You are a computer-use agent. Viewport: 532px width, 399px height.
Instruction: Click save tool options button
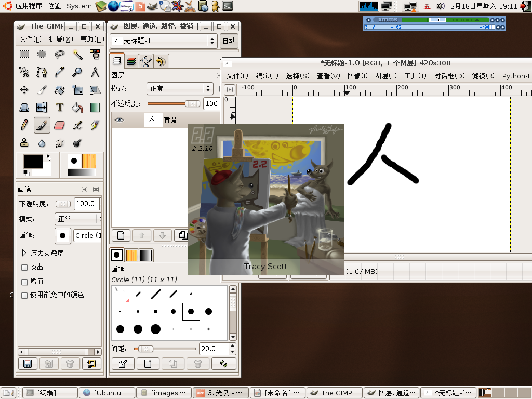coord(28,364)
